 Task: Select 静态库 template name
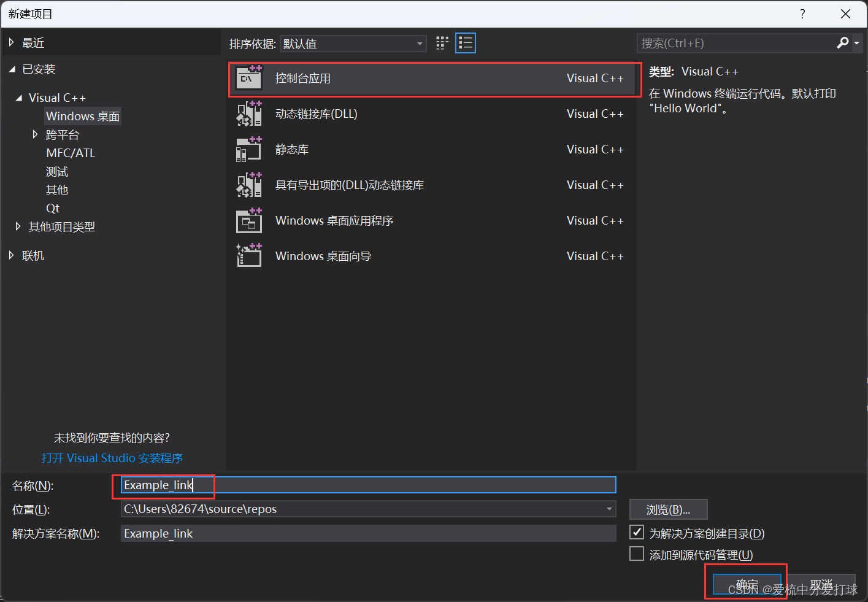click(x=292, y=149)
